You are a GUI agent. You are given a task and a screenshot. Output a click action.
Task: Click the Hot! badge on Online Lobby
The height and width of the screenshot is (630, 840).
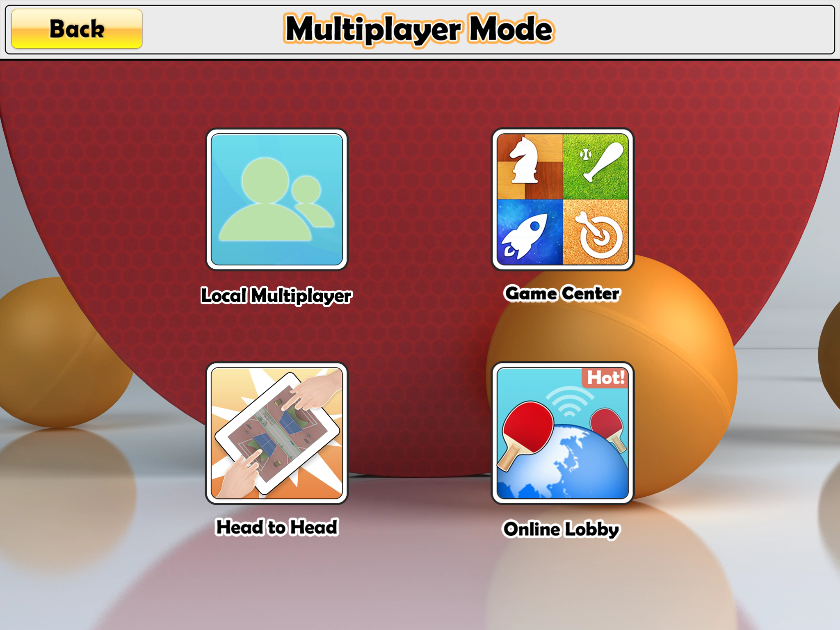pos(605,378)
